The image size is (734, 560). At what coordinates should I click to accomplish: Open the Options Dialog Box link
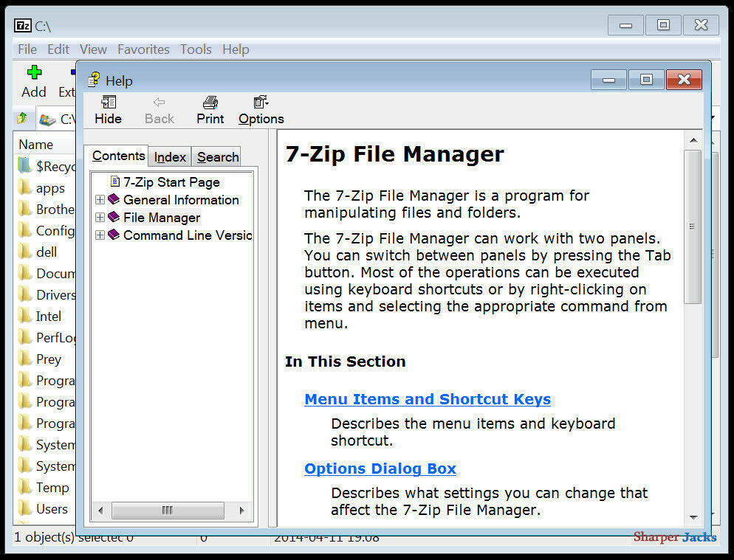[x=380, y=469]
